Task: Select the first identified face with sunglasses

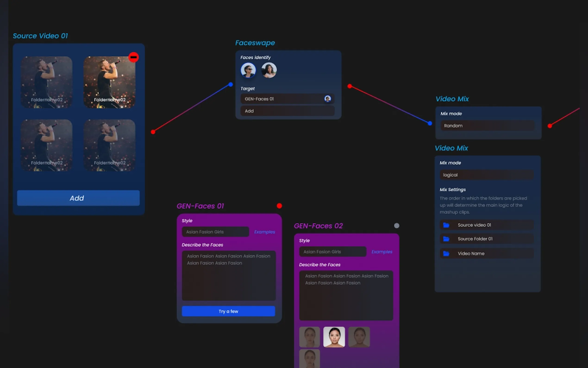Action: [248, 70]
